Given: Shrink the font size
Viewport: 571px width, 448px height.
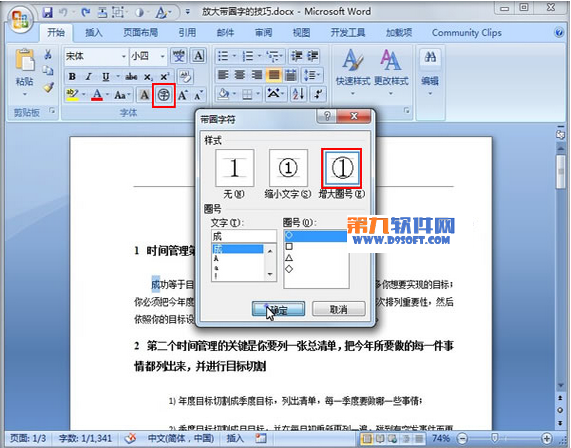Looking at the screenshot, I should [x=198, y=95].
